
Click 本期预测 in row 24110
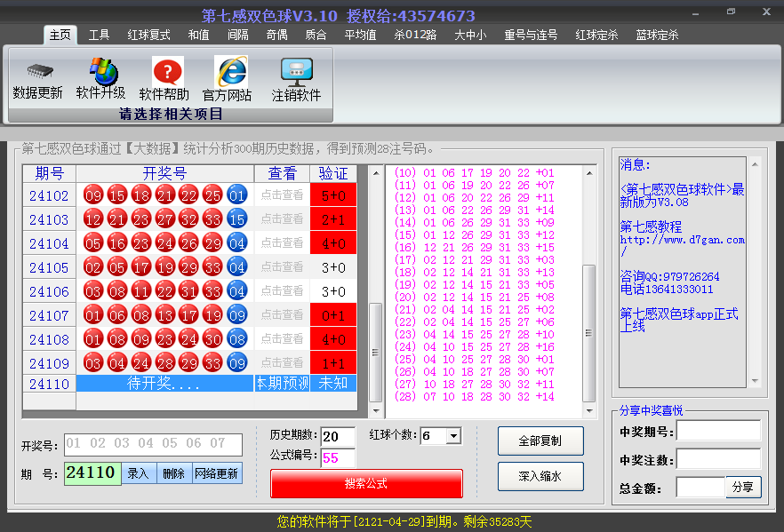tap(282, 383)
